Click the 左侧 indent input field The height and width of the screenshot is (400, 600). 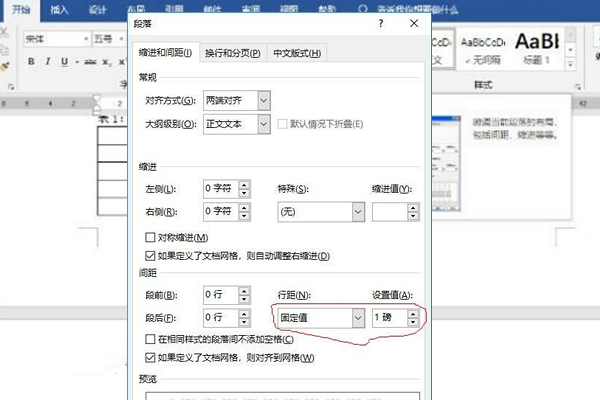pyautogui.click(x=221, y=189)
